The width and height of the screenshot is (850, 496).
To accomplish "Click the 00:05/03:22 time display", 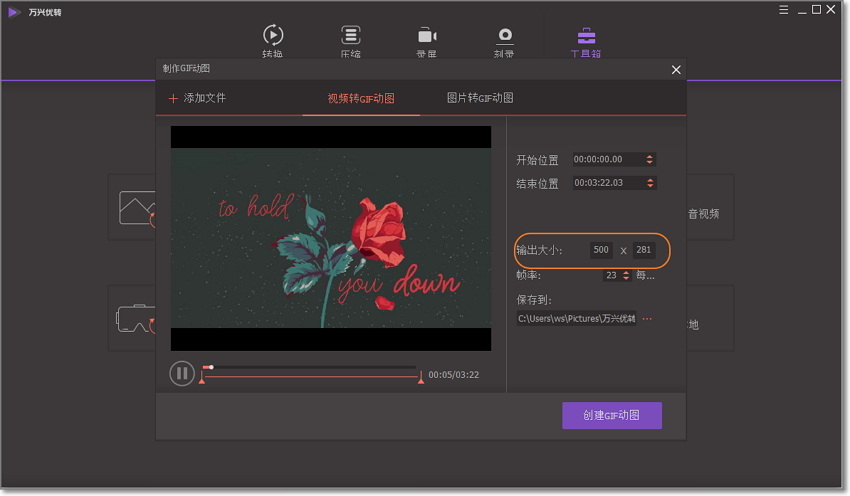I will pyautogui.click(x=454, y=375).
